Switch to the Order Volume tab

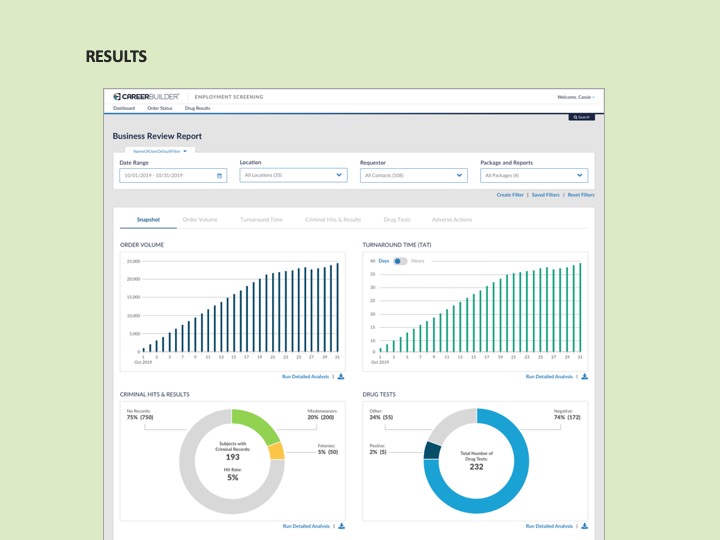(200, 219)
